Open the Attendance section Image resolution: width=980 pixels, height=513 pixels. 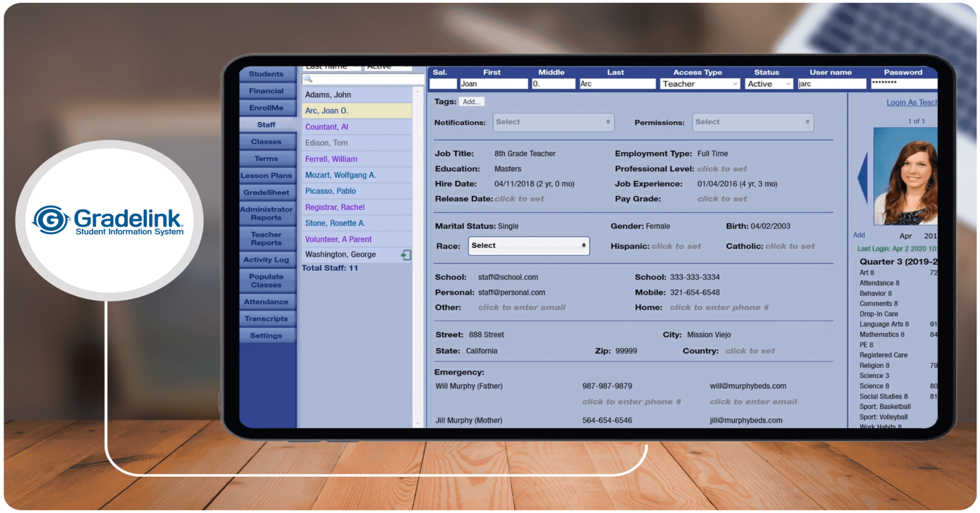coord(266,302)
